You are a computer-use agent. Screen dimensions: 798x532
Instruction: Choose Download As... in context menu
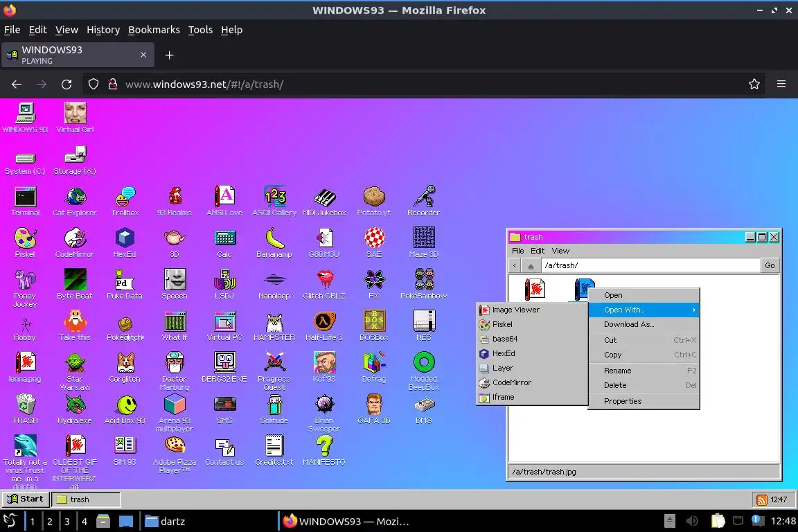pyautogui.click(x=644, y=324)
